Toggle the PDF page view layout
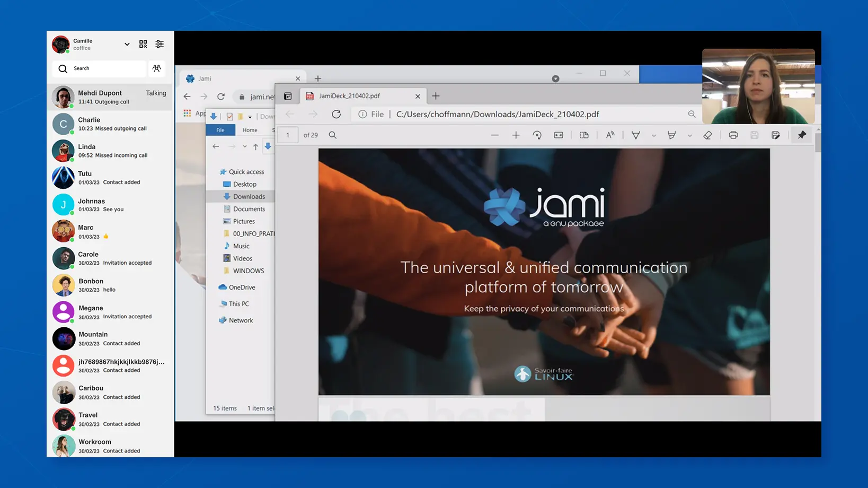Screen dimensions: 868x488 click(583, 135)
